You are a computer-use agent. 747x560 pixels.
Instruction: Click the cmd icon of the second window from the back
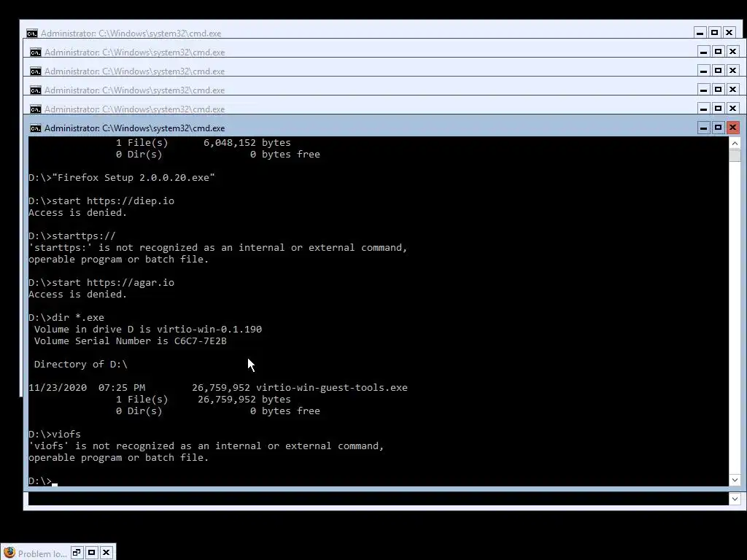point(35,52)
